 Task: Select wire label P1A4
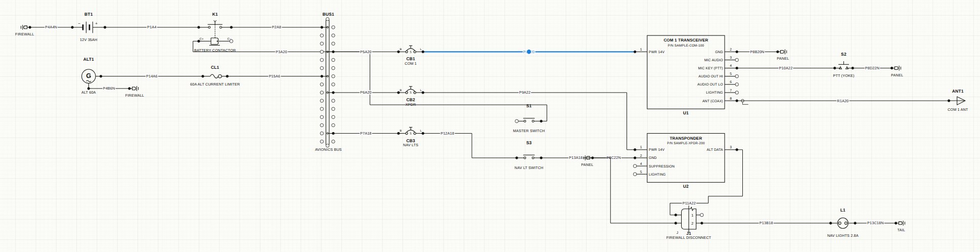coord(152,27)
